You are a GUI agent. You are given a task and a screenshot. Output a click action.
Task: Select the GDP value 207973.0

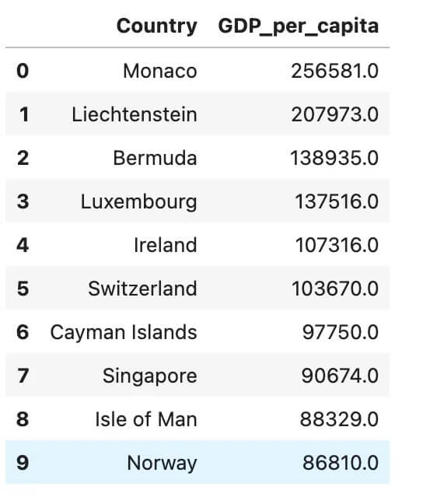click(334, 114)
